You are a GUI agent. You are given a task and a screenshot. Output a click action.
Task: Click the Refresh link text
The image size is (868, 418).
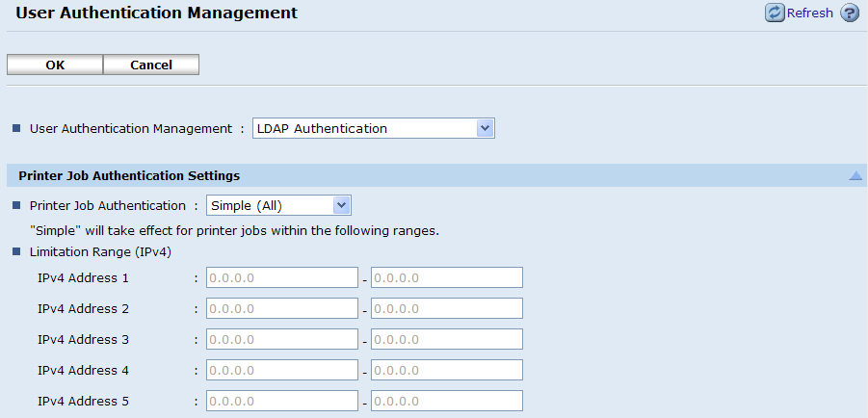pyautogui.click(x=810, y=13)
